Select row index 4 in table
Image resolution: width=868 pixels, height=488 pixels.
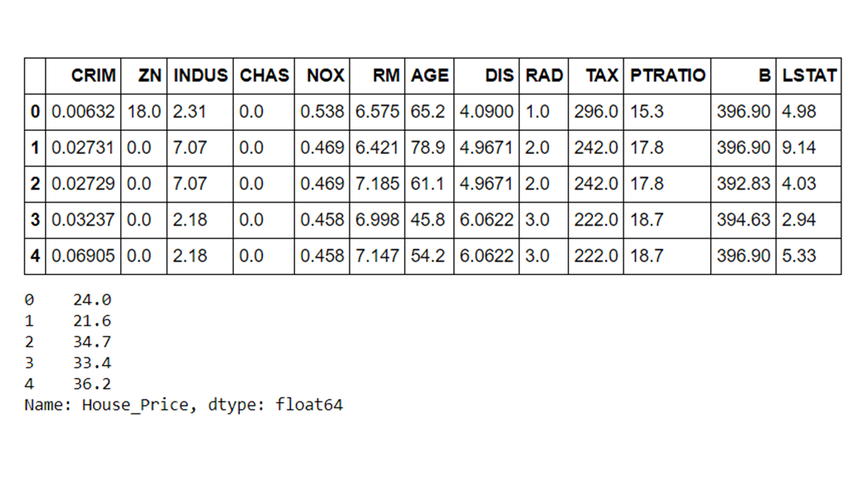(35, 256)
